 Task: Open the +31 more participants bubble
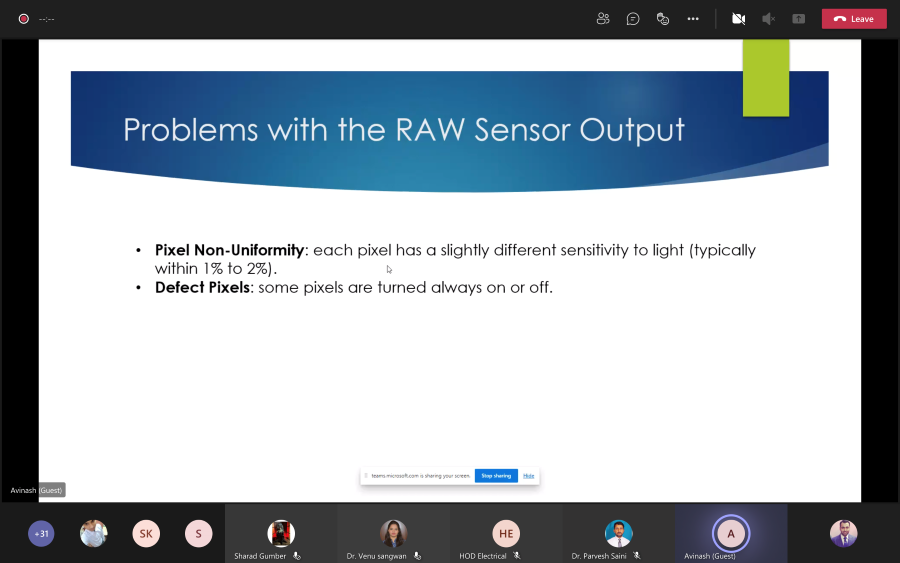click(x=41, y=534)
